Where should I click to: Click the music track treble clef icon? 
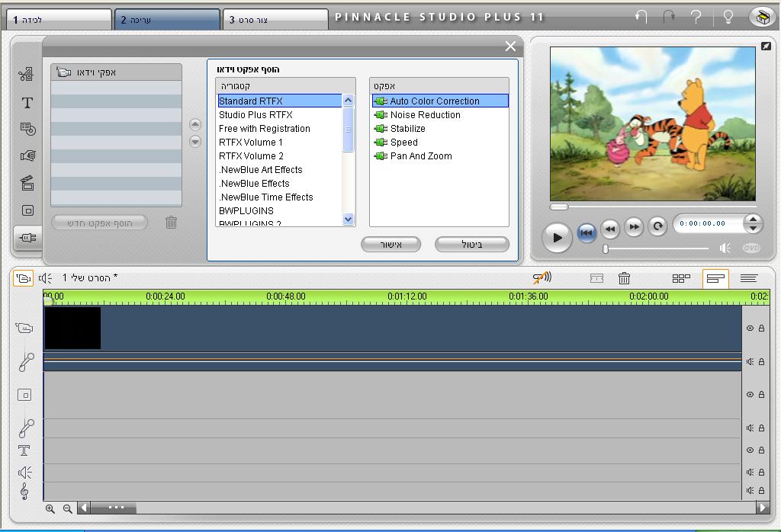tap(24, 491)
